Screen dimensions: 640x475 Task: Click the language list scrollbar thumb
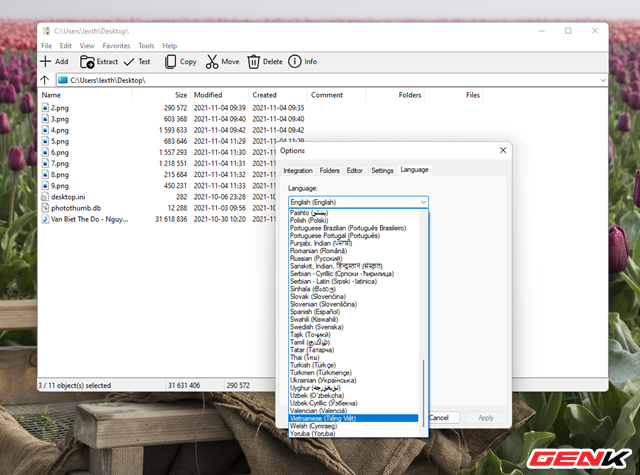pyautogui.click(x=423, y=393)
